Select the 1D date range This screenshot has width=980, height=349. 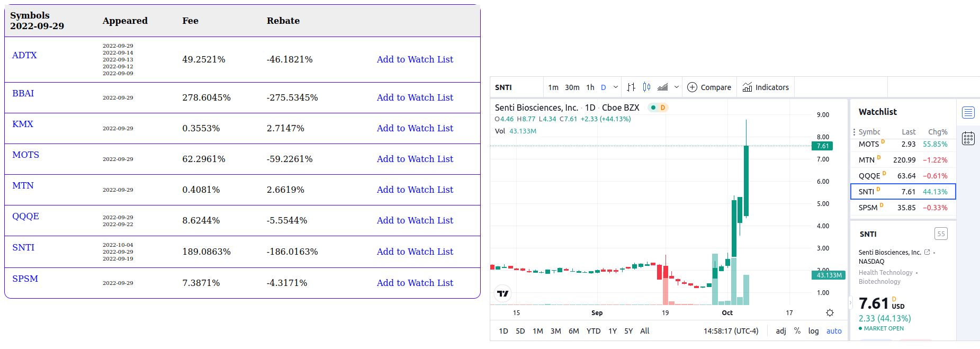[504, 331]
